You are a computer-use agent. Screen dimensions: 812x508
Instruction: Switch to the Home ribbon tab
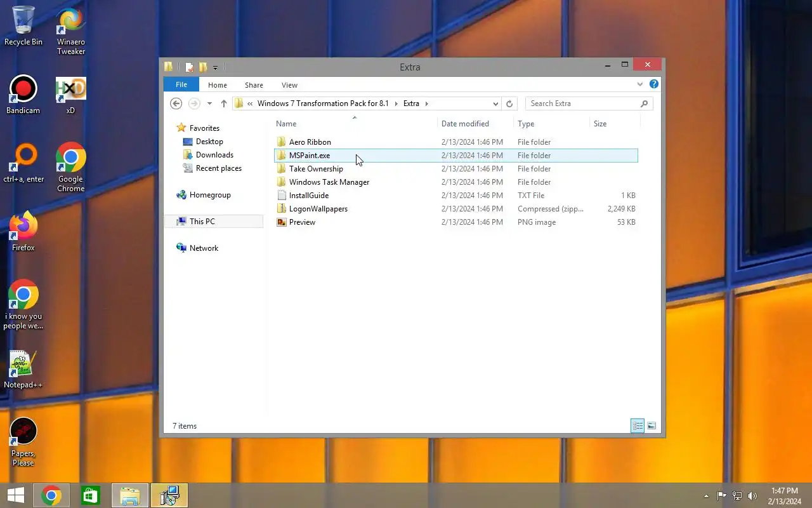coord(218,85)
